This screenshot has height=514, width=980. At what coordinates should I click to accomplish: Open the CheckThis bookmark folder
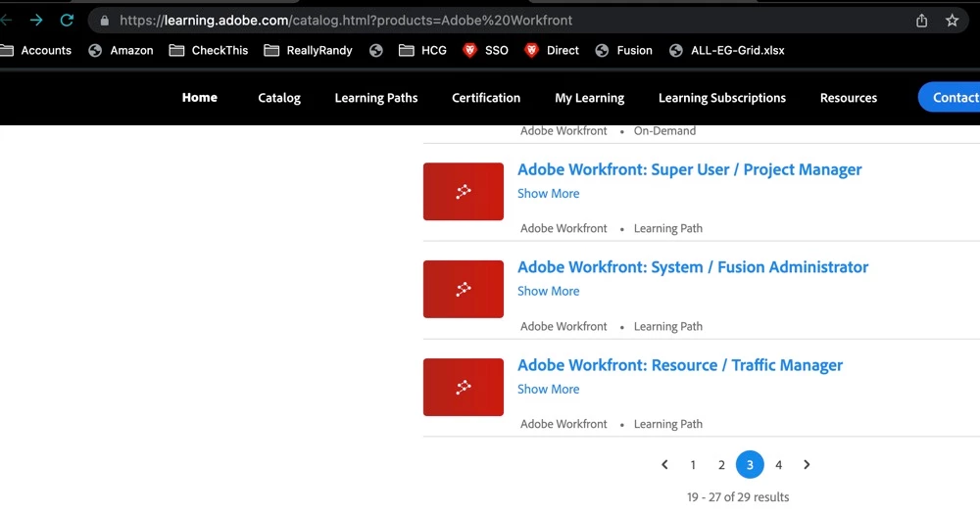[x=209, y=51]
